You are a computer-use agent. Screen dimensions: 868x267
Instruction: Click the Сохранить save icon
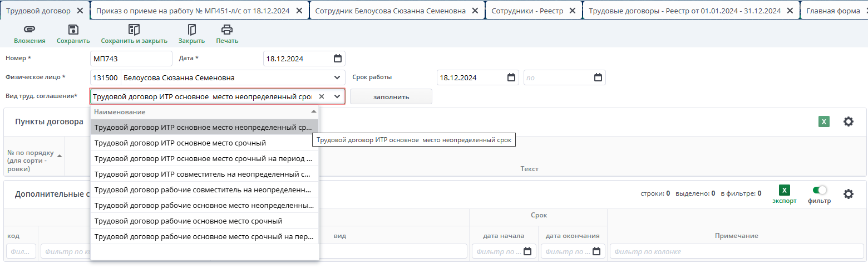(73, 30)
